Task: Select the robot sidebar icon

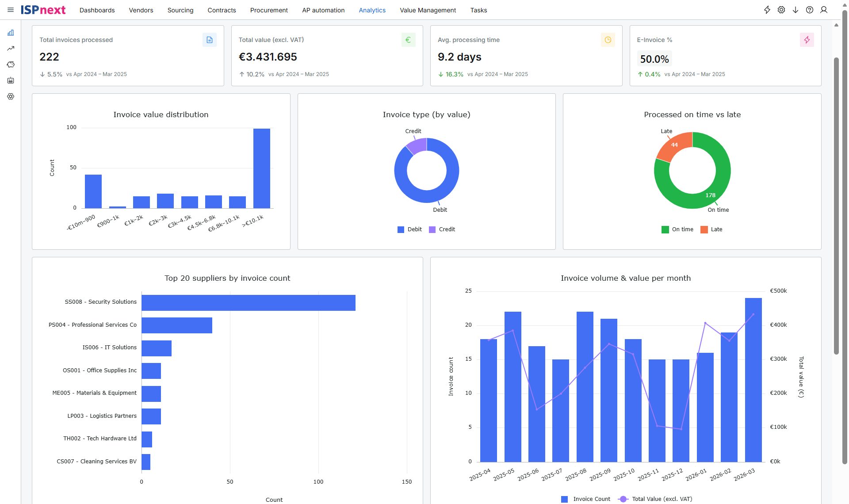Action: pos(11,80)
